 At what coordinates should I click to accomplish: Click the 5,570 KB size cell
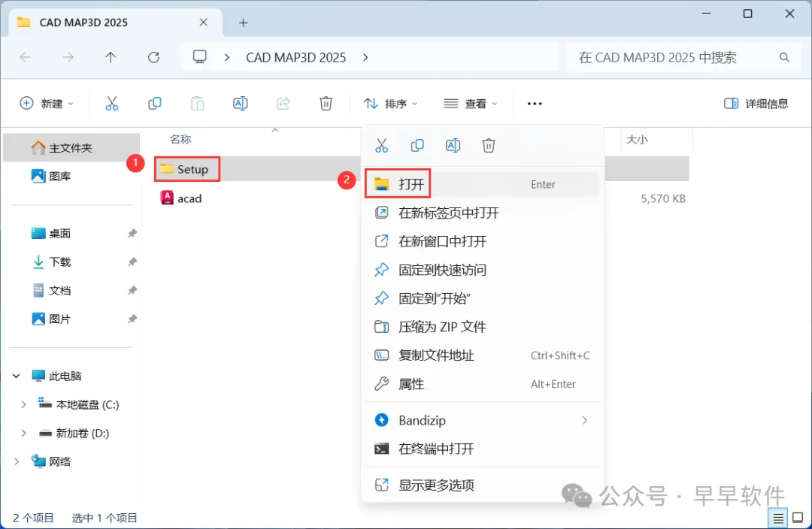(663, 198)
